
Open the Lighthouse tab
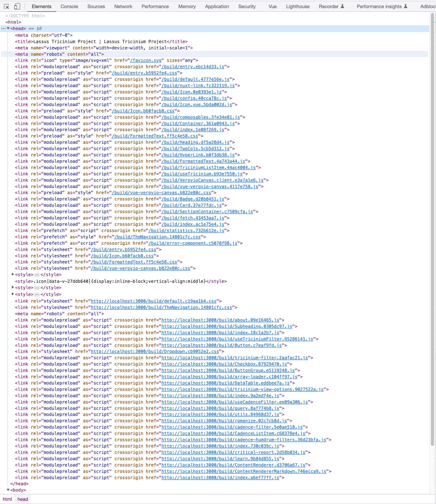[x=298, y=7]
